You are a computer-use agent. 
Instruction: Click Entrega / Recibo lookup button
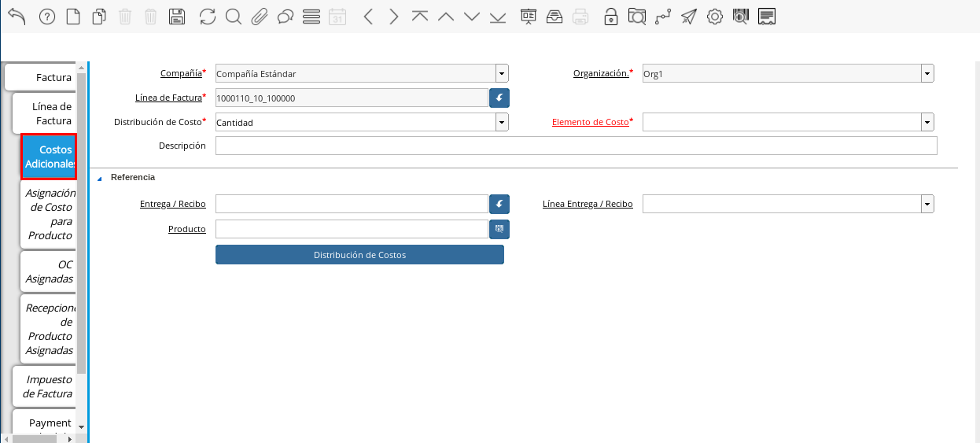coord(499,205)
